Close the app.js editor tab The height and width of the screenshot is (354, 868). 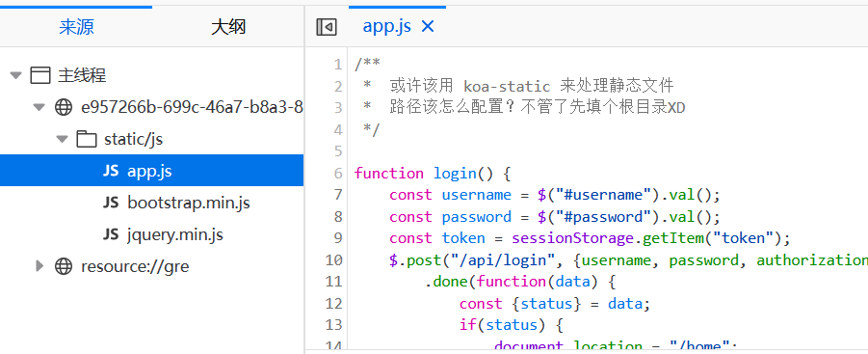[428, 26]
